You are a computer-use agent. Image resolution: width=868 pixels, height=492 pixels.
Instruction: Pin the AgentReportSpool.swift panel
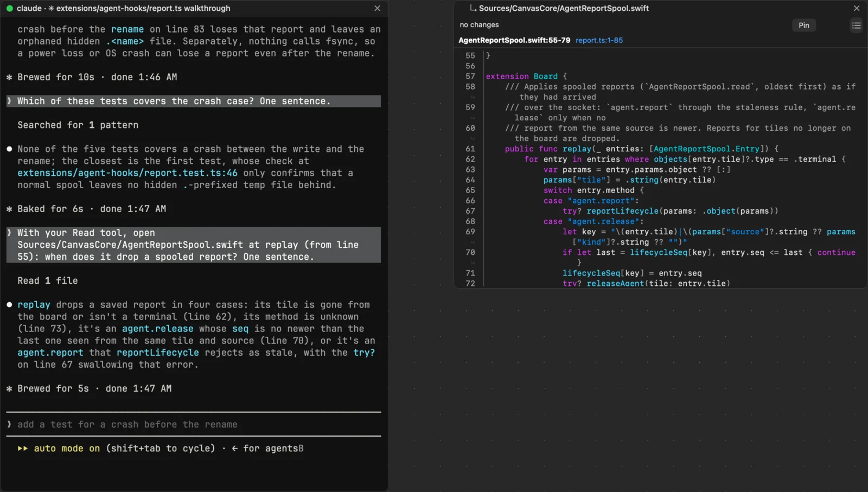(804, 25)
